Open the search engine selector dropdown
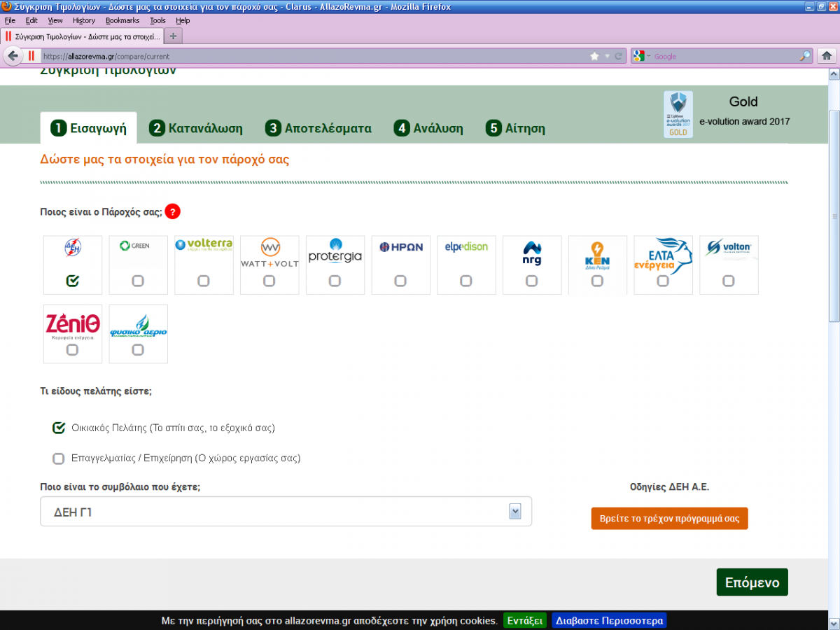The height and width of the screenshot is (630, 840). tap(643, 56)
